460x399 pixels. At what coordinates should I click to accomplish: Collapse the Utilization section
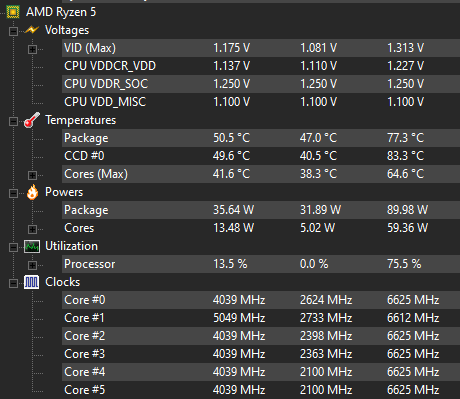pos(13,247)
